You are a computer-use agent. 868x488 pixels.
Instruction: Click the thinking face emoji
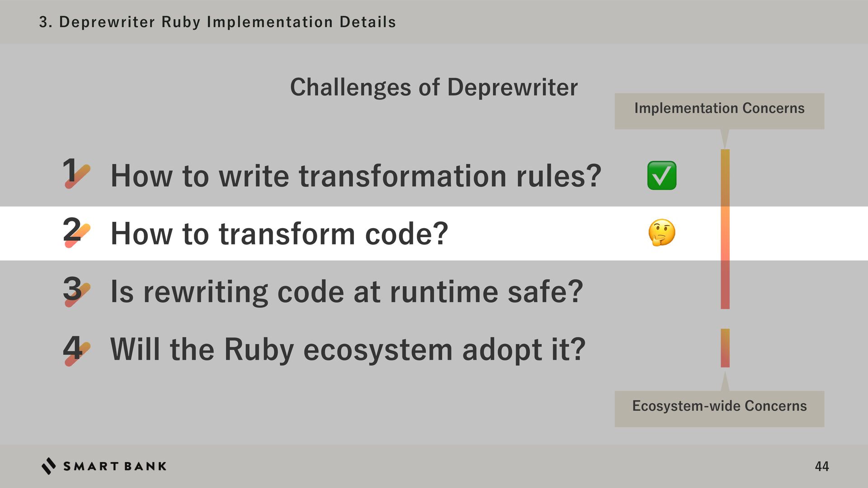[661, 233]
